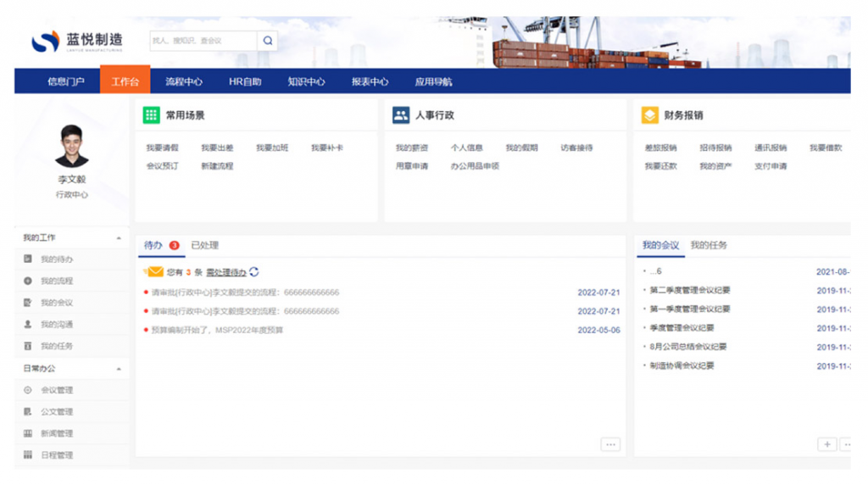Switch to the 已处理 tab
The height and width of the screenshot is (485, 868).
point(204,246)
